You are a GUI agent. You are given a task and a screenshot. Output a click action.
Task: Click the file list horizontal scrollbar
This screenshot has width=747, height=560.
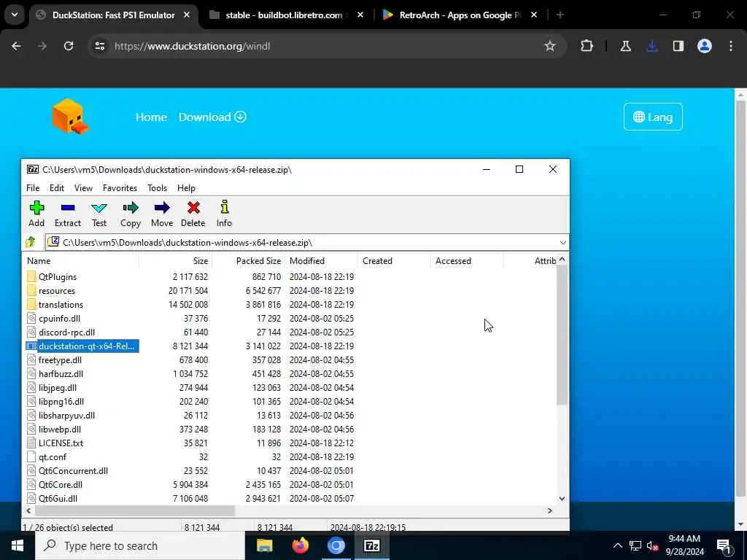tap(135, 510)
